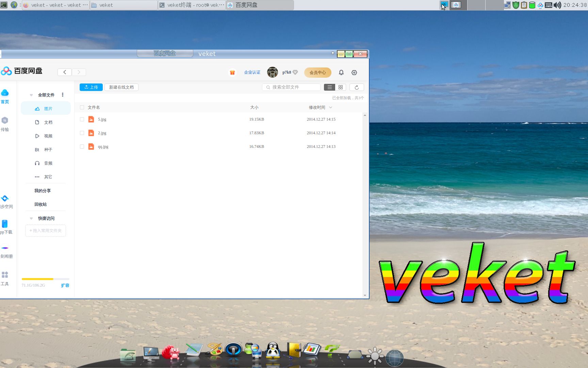
Task: Open the membership dropdown next to p7k8
Action: tap(295, 72)
